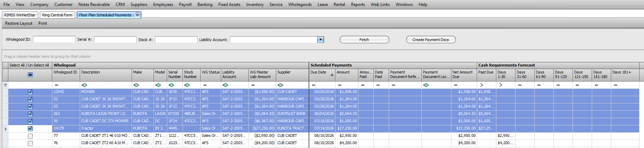Click the Fetch button

coord(364,40)
